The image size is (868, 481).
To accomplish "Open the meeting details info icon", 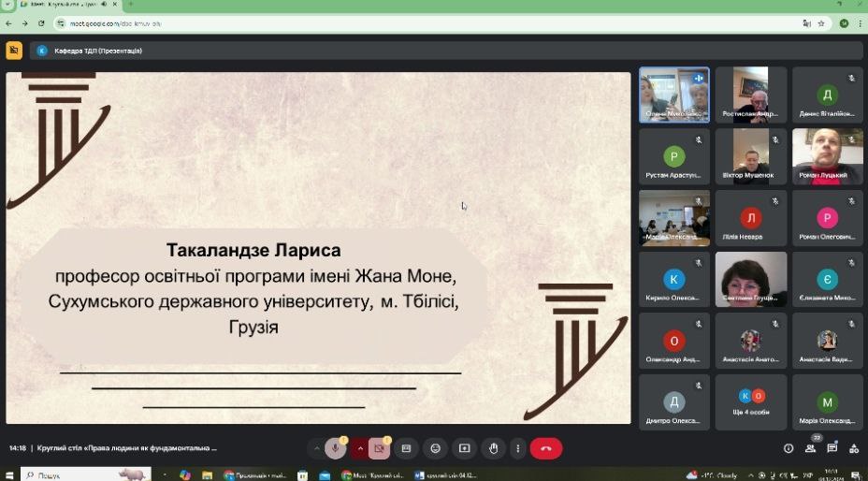I will click(x=788, y=448).
